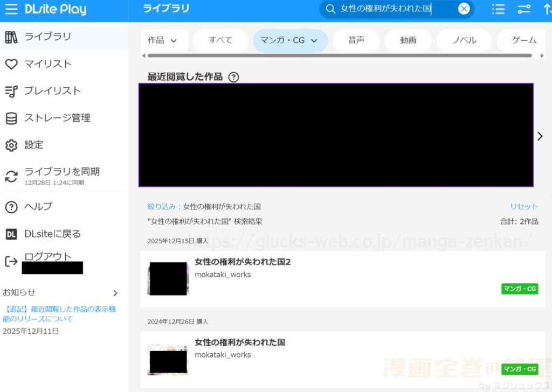Select the プレイリスト music note icon
The width and height of the screenshot is (552, 392).
tap(11, 90)
